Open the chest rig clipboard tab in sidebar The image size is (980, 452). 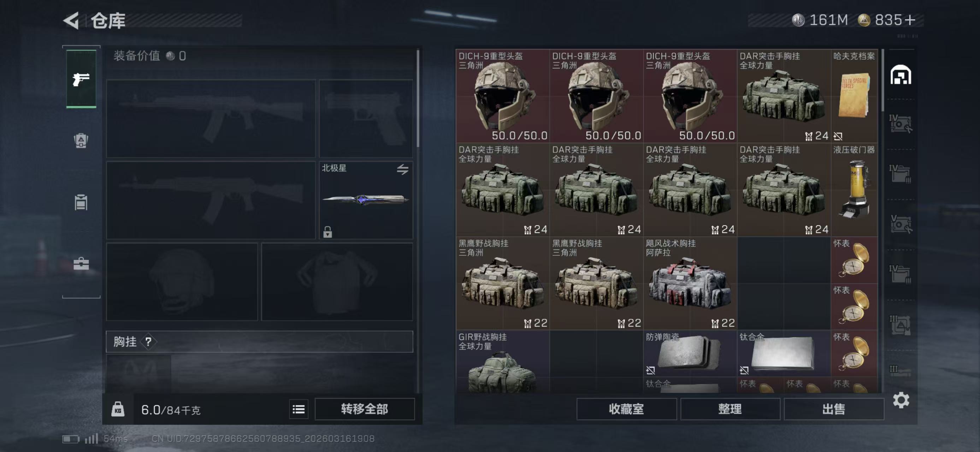(81, 202)
